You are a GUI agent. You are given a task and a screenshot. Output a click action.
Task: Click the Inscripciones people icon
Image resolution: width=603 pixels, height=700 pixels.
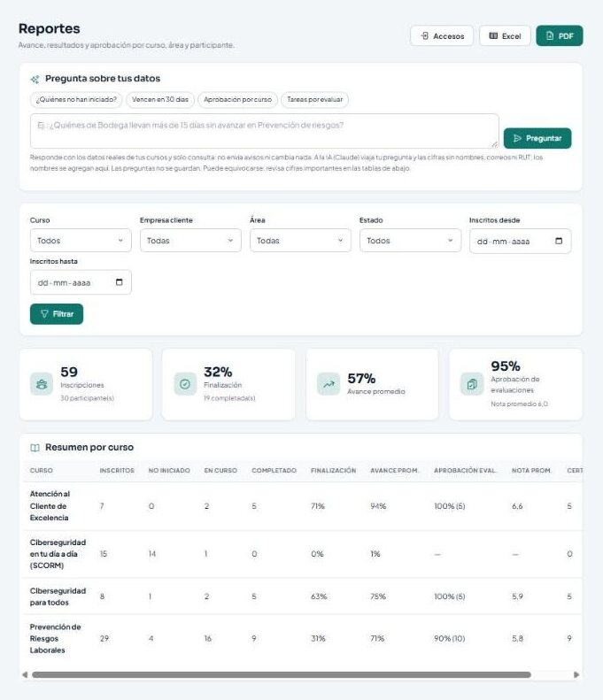[42, 384]
